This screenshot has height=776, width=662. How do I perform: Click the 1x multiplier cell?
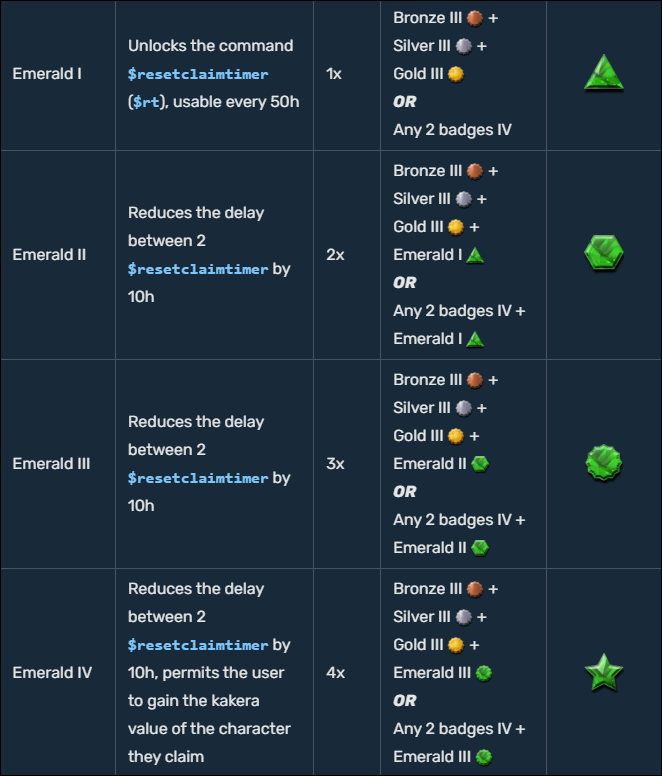[334, 74]
